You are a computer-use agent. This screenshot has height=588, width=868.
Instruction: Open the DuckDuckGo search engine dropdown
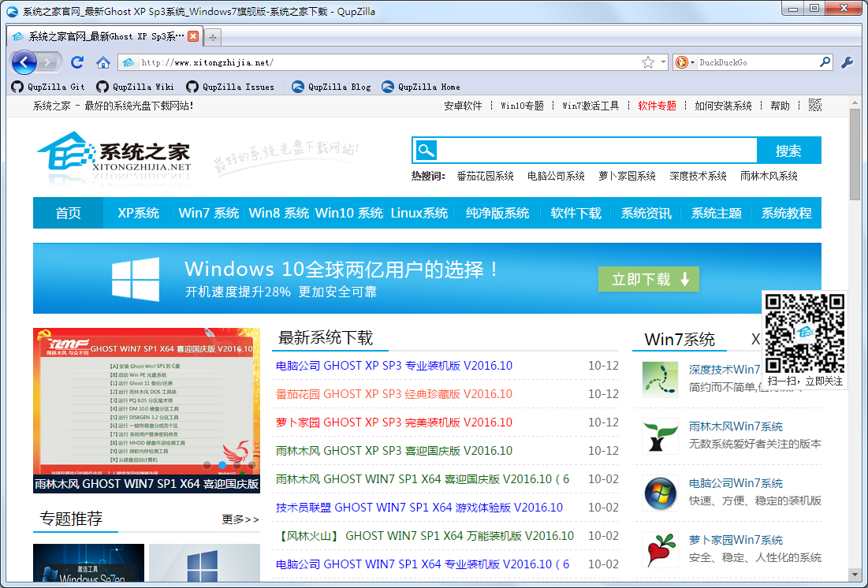[x=685, y=62]
